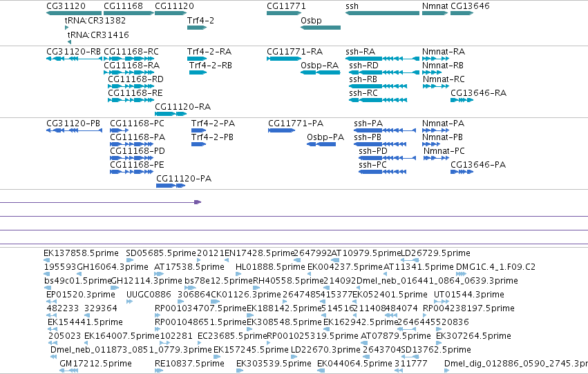This screenshot has height=374, width=588.
Task: Select the CG11771 gene bar
Action: [x=284, y=13]
